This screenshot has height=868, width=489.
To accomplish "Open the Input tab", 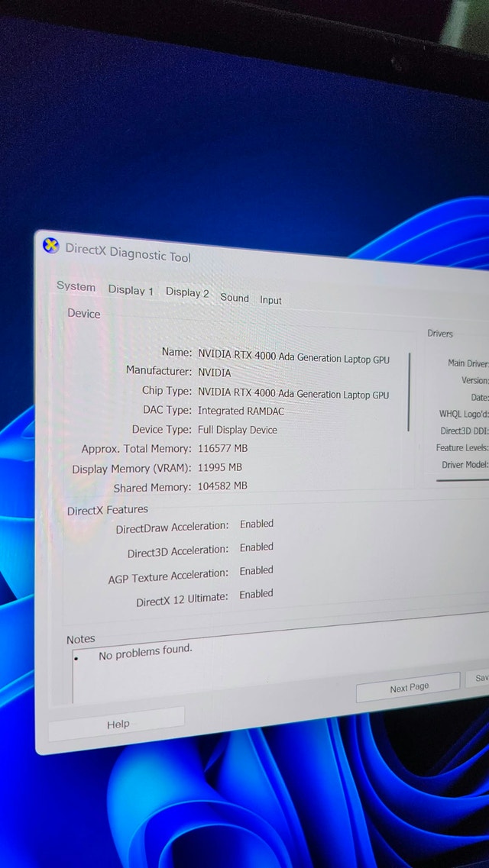I will [x=270, y=300].
